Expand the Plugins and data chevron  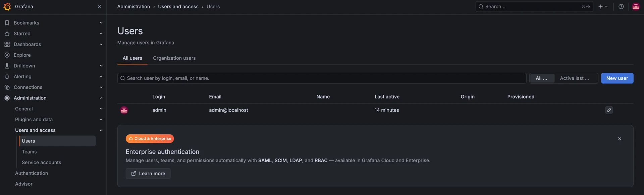coord(101,119)
